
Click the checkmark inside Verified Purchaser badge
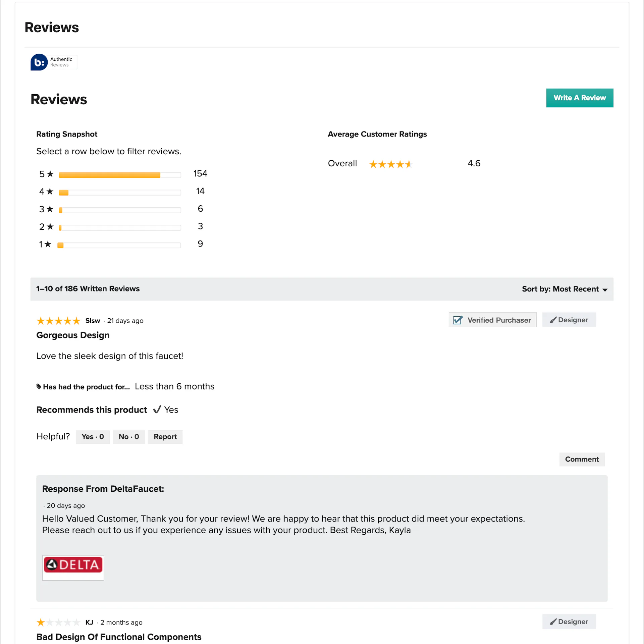pos(458,320)
